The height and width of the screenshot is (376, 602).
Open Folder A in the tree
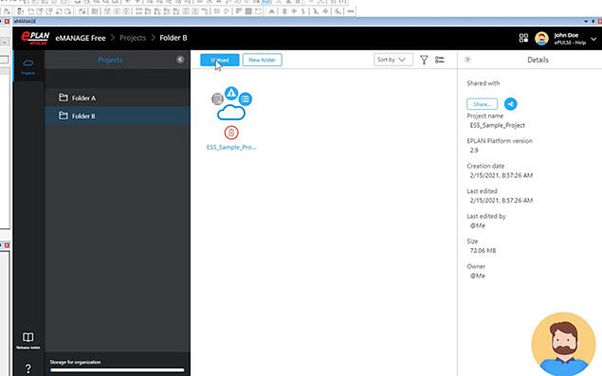(x=117, y=98)
